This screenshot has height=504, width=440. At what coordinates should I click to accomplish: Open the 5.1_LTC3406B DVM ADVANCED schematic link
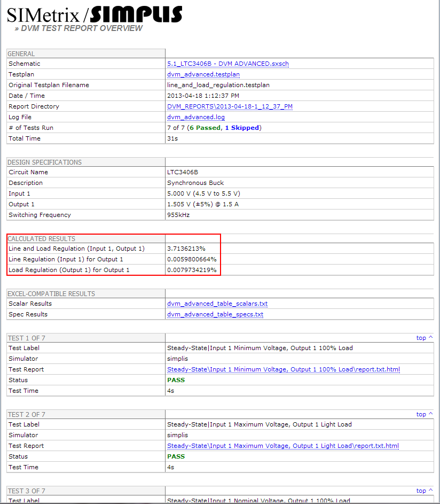click(227, 64)
